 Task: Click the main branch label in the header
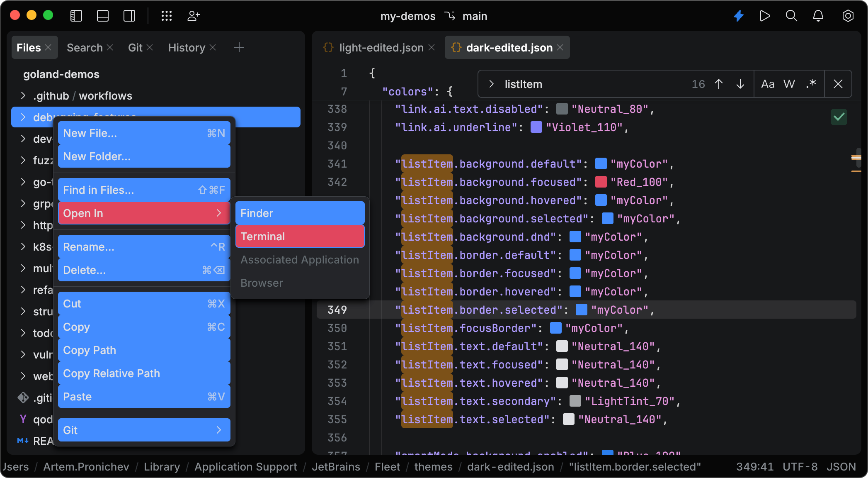(475, 16)
